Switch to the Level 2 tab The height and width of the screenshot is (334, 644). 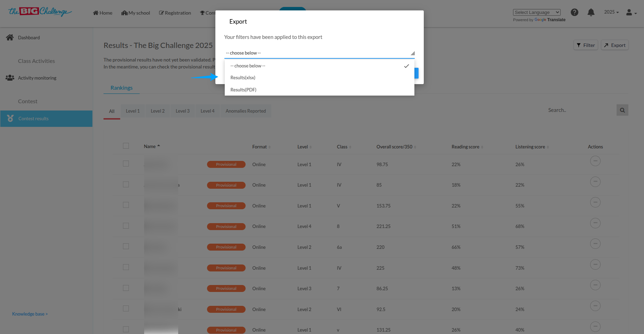pyautogui.click(x=158, y=111)
